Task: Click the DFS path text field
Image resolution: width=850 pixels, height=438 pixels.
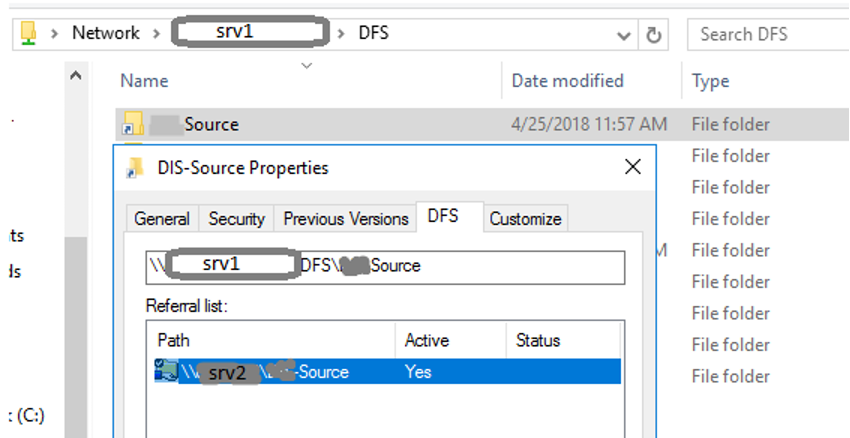Action: click(385, 266)
